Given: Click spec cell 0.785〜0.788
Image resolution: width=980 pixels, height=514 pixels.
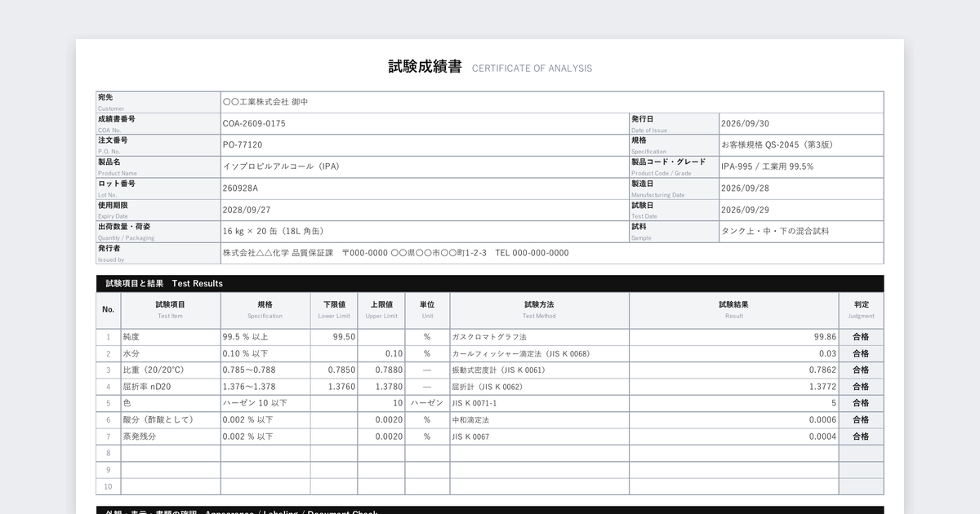Looking at the screenshot, I should 265,370.
